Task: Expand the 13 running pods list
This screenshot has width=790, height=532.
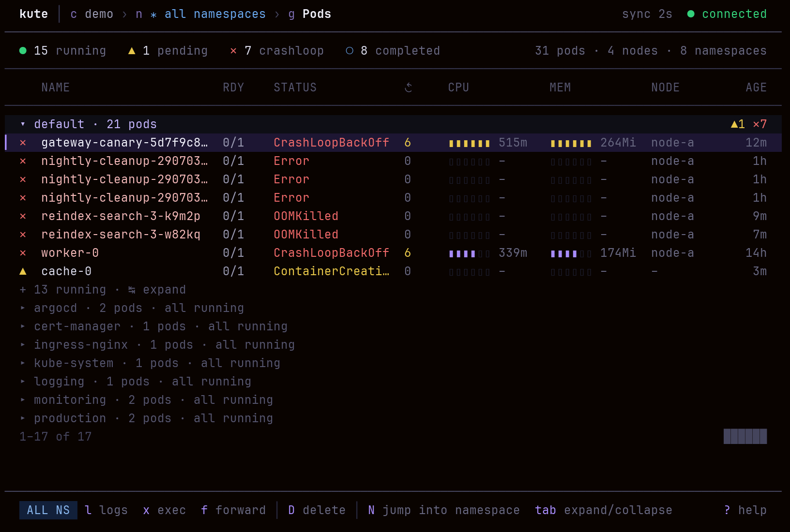Action: (103, 290)
